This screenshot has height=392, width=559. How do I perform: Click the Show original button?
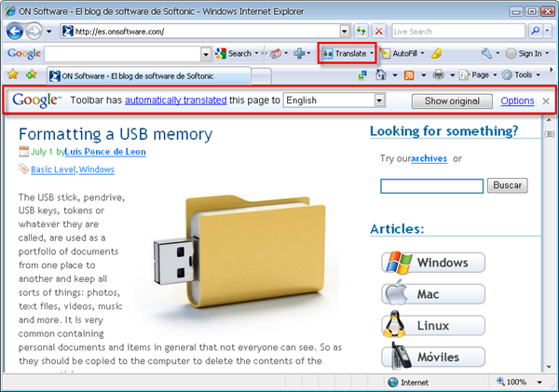451,100
